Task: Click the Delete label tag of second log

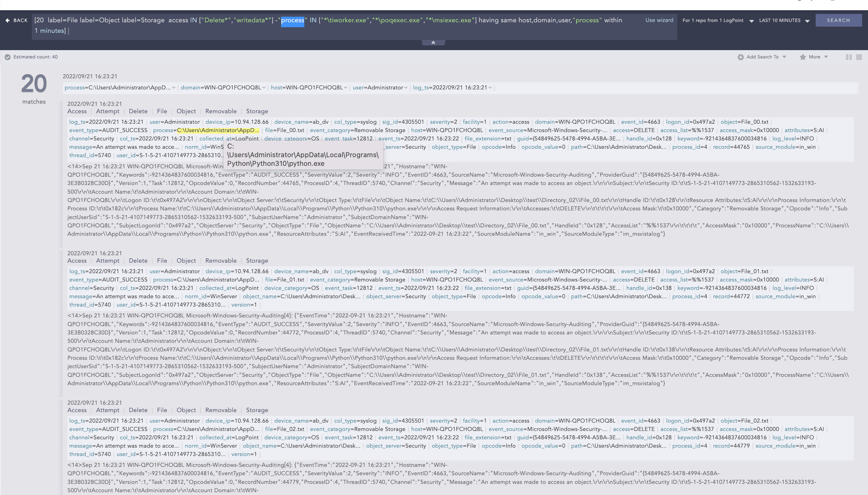Action: pyautogui.click(x=138, y=261)
